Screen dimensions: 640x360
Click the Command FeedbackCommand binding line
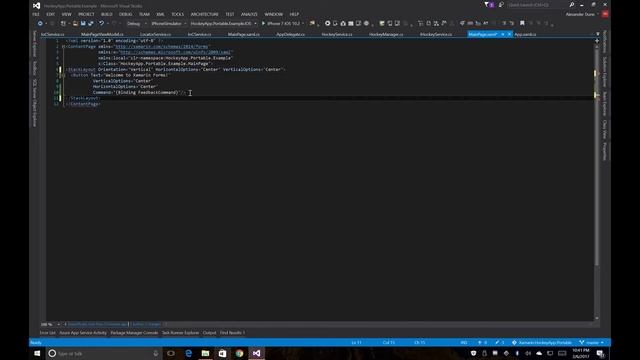[139, 92]
